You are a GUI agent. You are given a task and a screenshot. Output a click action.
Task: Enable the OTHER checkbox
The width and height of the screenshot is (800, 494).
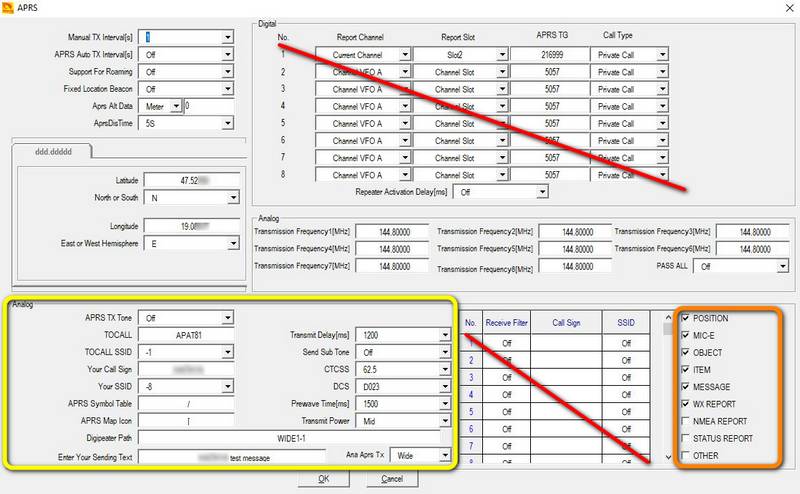click(x=685, y=455)
